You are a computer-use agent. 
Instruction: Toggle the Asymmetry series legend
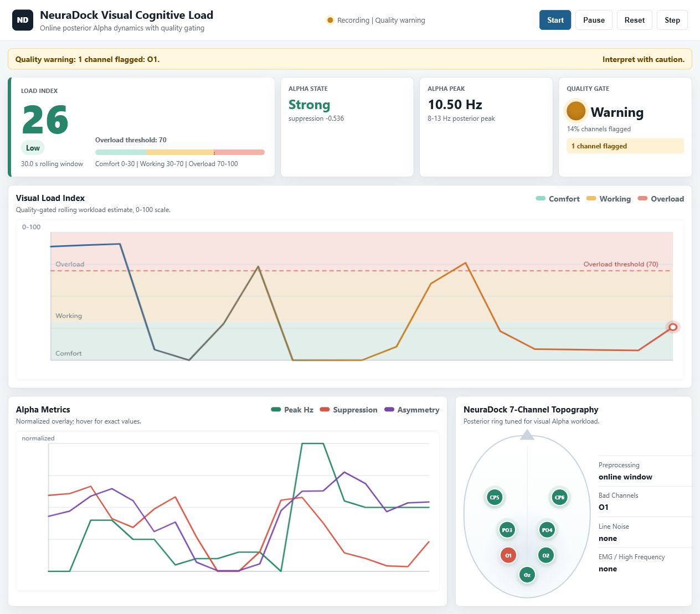coord(412,410)
